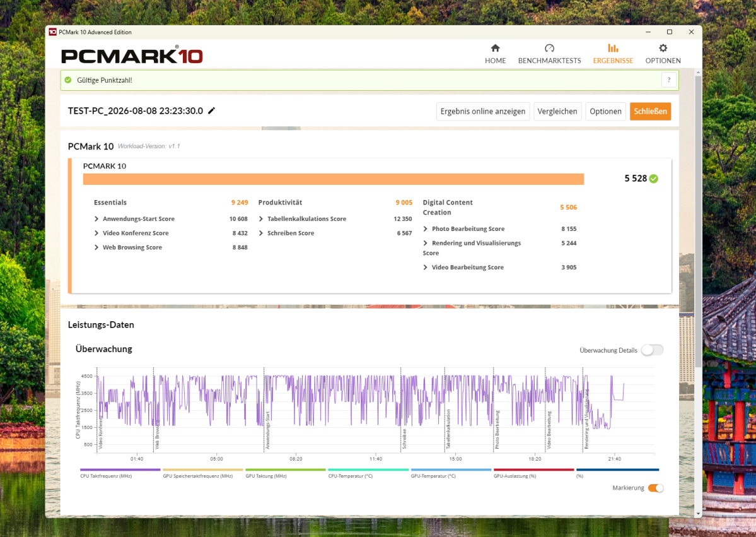Turn off the Markierung toggle
Image resolution: width=756 pixels, height=537 pixels.
click(656, 488)
